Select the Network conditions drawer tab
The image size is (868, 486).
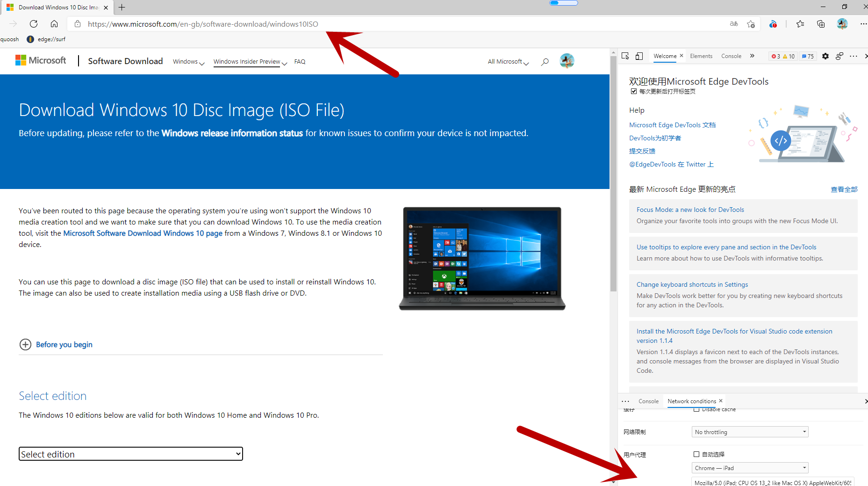692,401
